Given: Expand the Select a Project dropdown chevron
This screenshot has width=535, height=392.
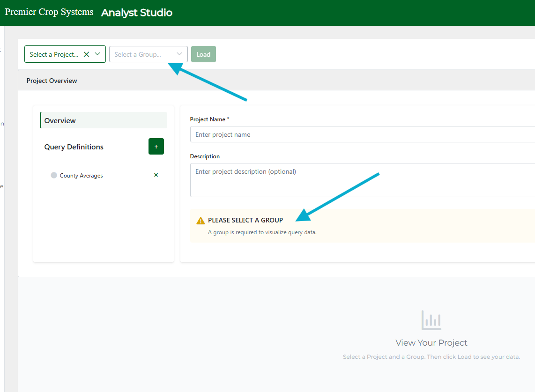Looking at the screenshot, I should point(97,54).
